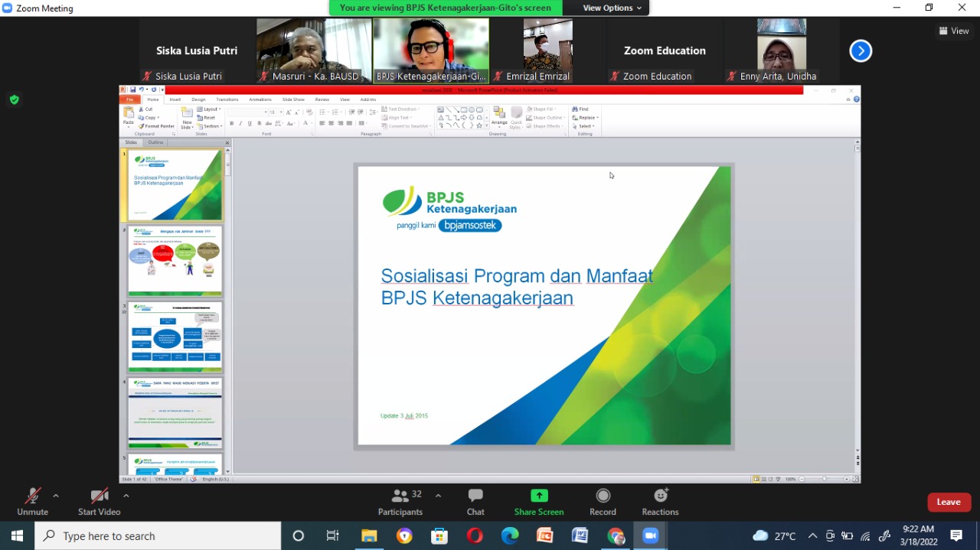Viewport: 980px width, 550px height.
Task: Select slide 3 thumbnail in slide pane
Action: click(175, 337)
